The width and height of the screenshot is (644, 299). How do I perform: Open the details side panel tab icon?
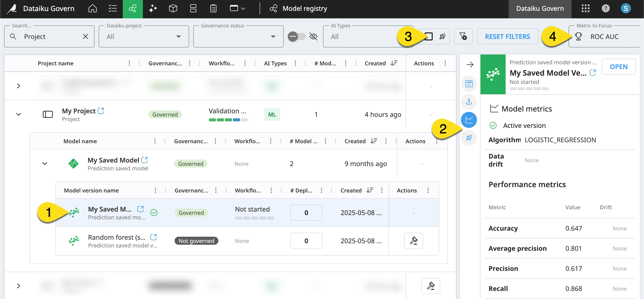[469, 84]
